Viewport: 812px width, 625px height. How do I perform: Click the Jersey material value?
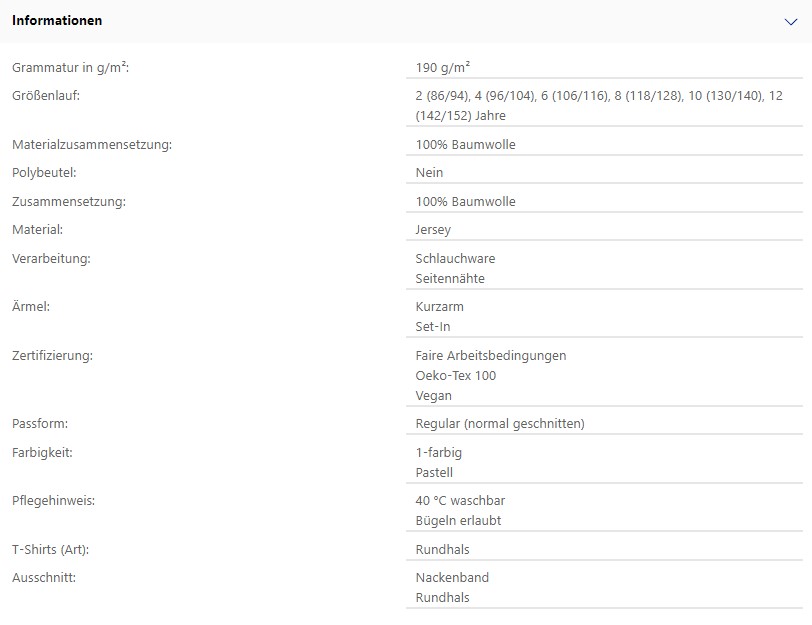point(433,229)
